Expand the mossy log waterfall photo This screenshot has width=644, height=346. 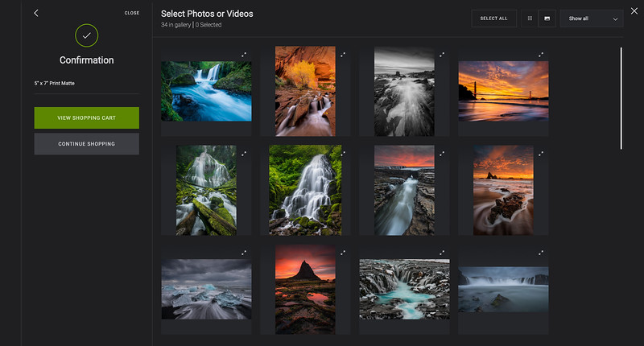pos(244,154)
